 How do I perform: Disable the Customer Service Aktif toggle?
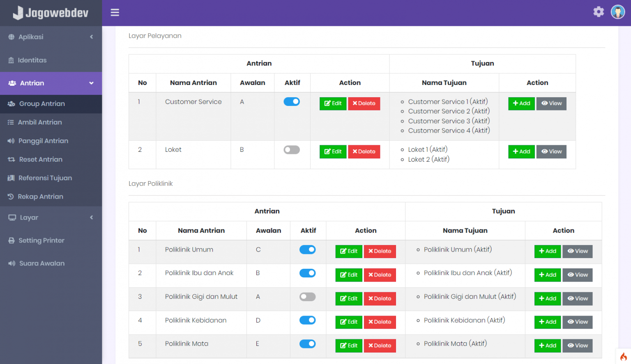pyautogui.click(x=292, y=102)
